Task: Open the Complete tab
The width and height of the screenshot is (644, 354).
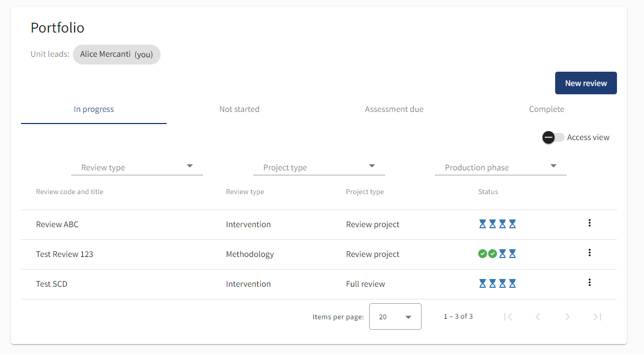Action: (546, 109)
